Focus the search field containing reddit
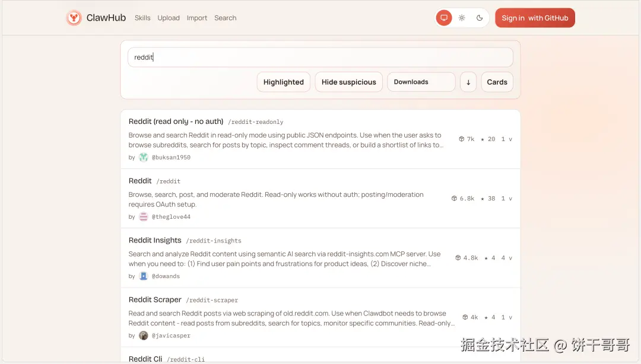 point(320,57)
